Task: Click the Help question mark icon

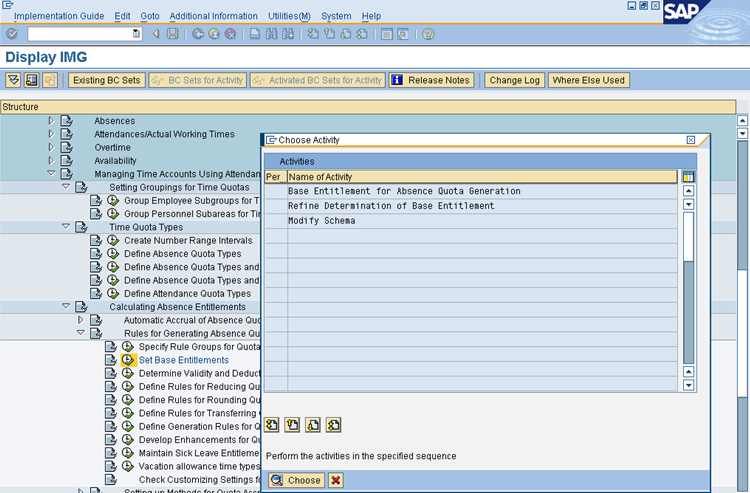Action: 428,34
